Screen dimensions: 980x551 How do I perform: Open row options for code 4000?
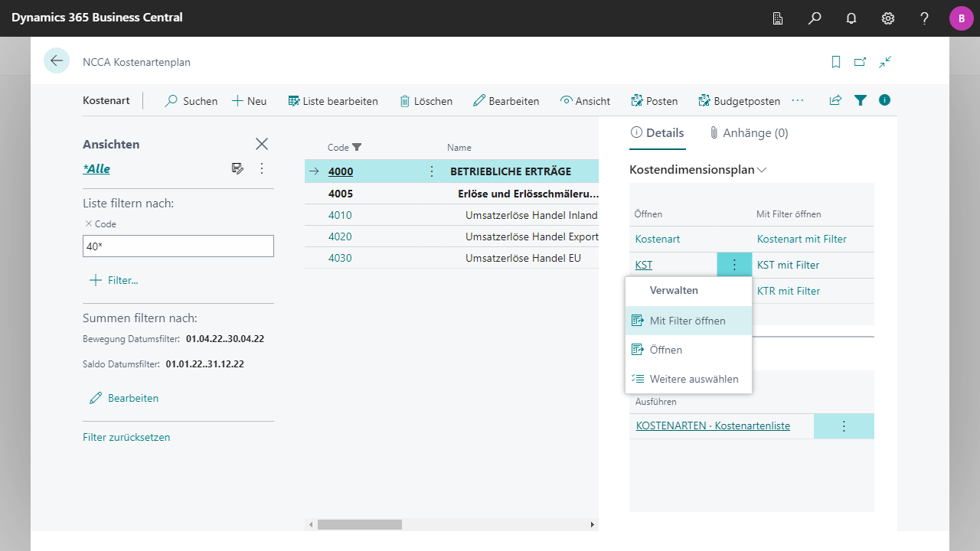432,171
